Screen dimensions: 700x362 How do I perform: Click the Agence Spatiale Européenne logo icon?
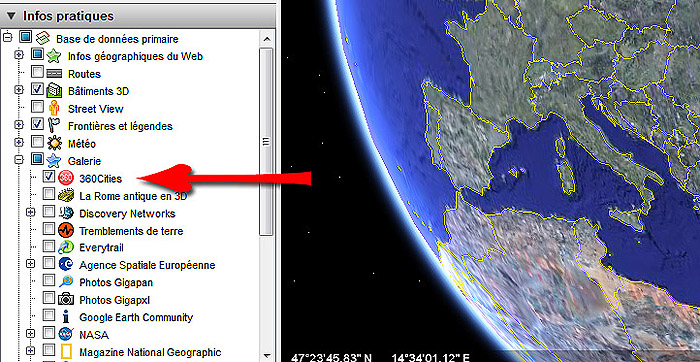66,265
